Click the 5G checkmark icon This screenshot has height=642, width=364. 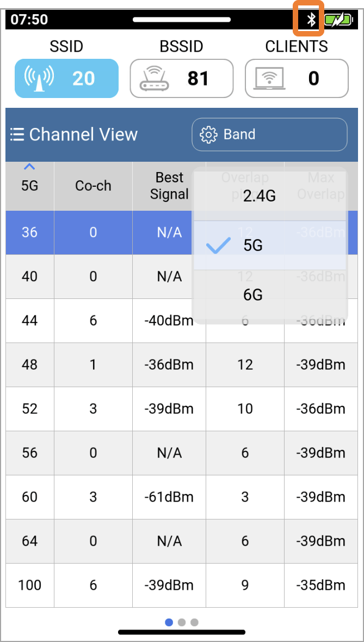pyautogui.click(x=218, y=246)
